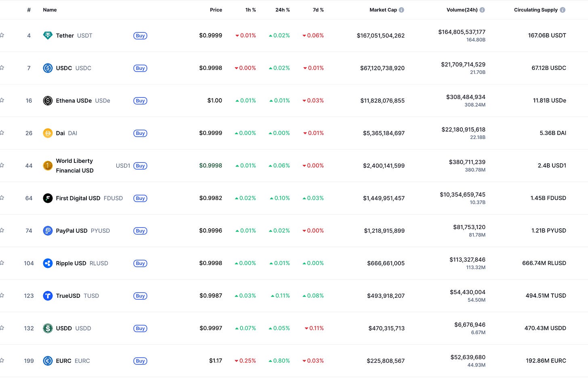
Task: Star Ethena USDe for watchlist
Action: click(2, 100)
